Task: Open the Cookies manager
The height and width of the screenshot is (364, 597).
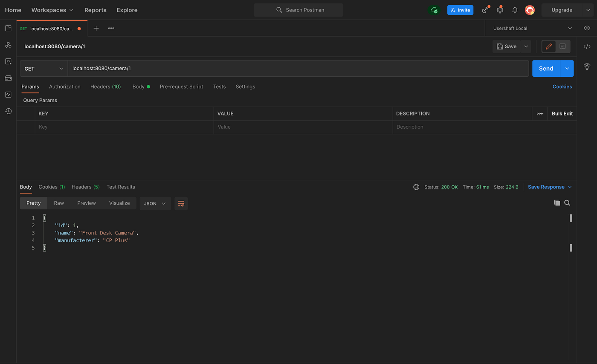Action: point(562,87)
